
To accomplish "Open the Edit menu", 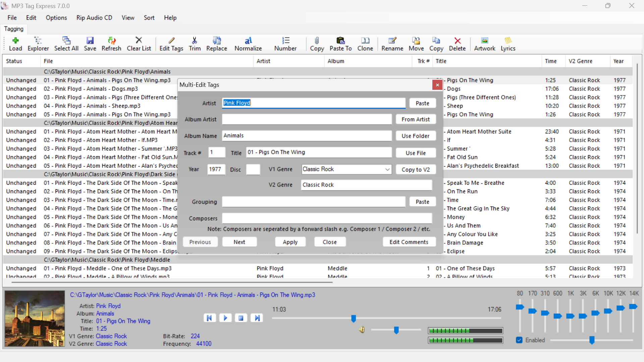I will point(31,18).
